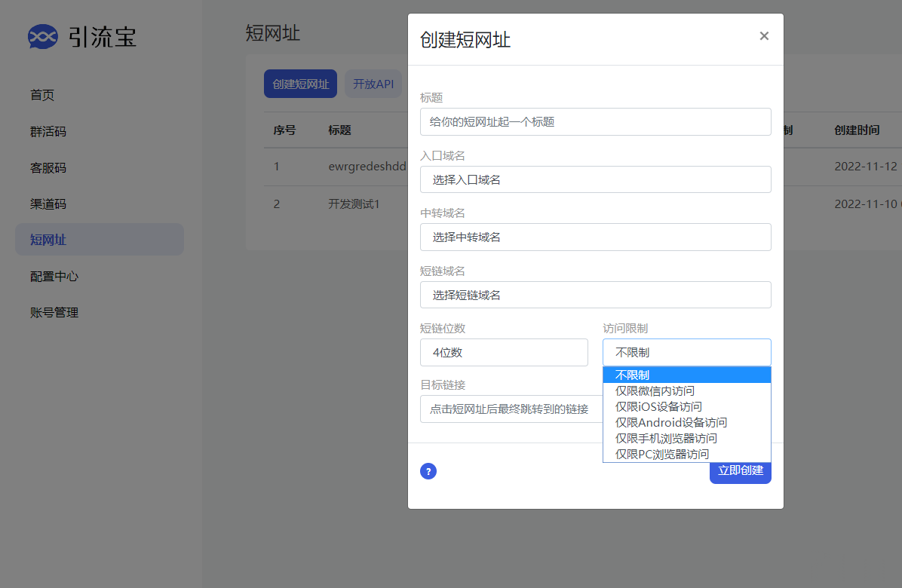The height and width of the screenshot is (588, 902).
Task: Open the 短链位数 dropdown
Action: click(x=504, y=353)
